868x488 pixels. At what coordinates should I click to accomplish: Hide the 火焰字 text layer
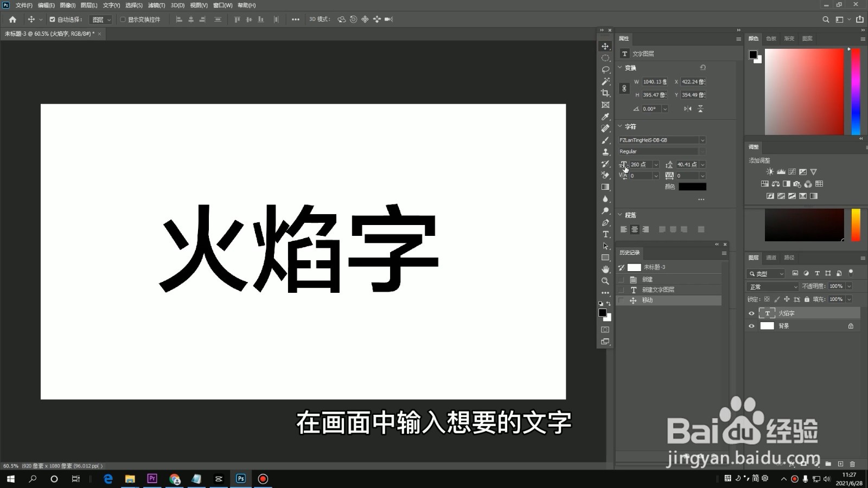pos(751,313)
